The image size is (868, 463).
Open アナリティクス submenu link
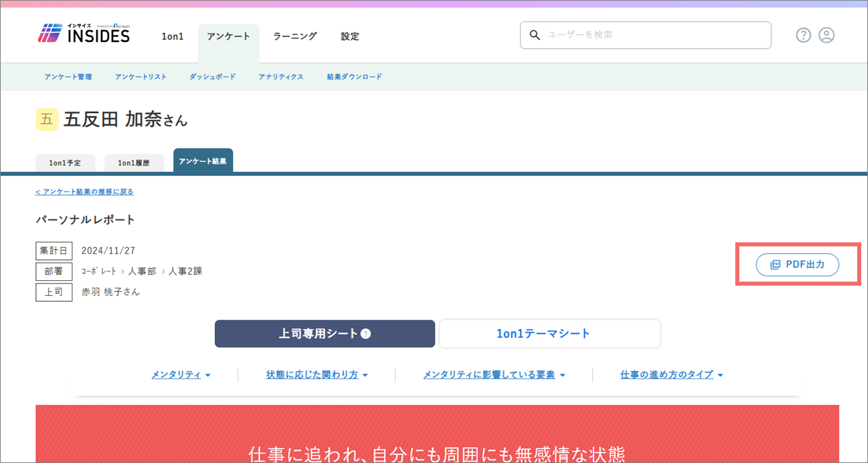coord(281,77)
